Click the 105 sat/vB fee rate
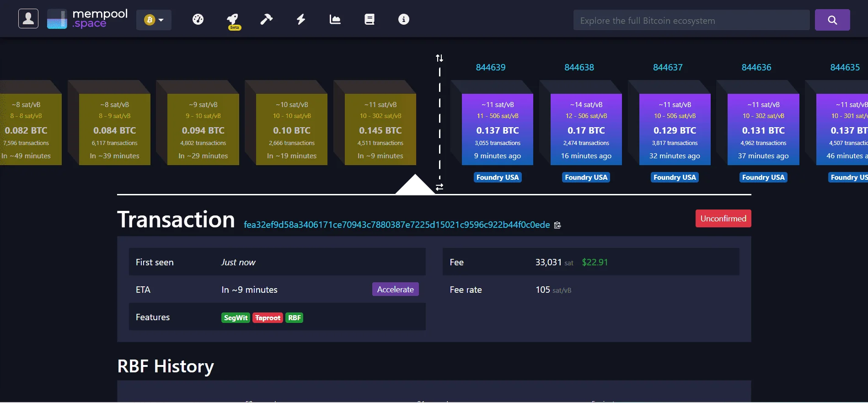This screenshot has width=868, height=403. tap(553, 290)
